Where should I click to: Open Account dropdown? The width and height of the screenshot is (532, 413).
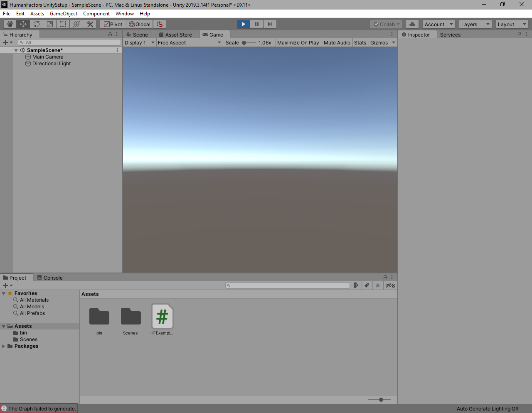(439, 24)
